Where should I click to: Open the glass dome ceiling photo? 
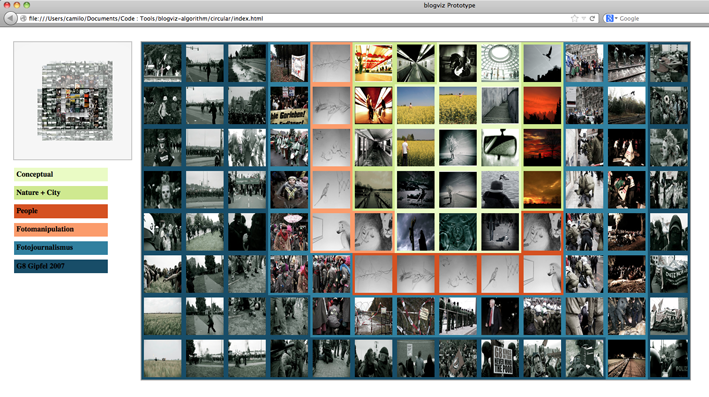point(500,63)
